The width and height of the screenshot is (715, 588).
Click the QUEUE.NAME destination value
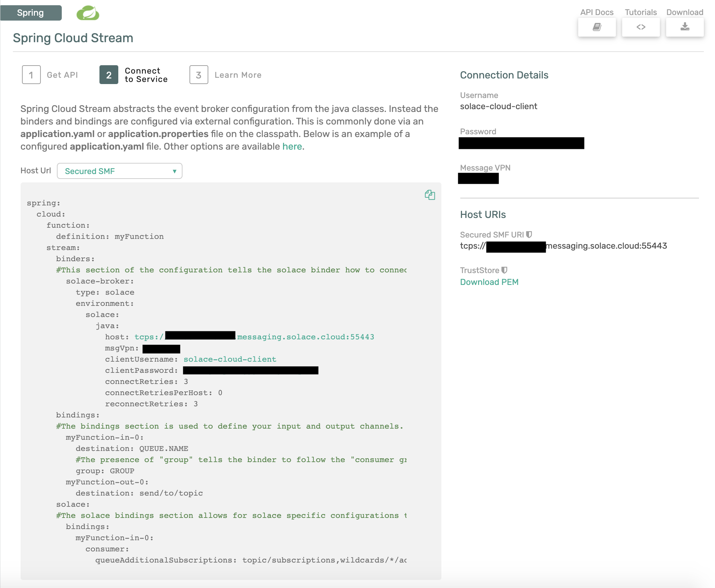tap(164, 448)
